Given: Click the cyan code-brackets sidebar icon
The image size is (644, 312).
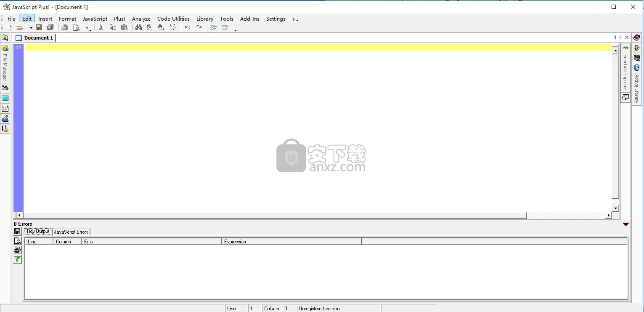Looking at the screenshot, I should click(x=5, y=98).
